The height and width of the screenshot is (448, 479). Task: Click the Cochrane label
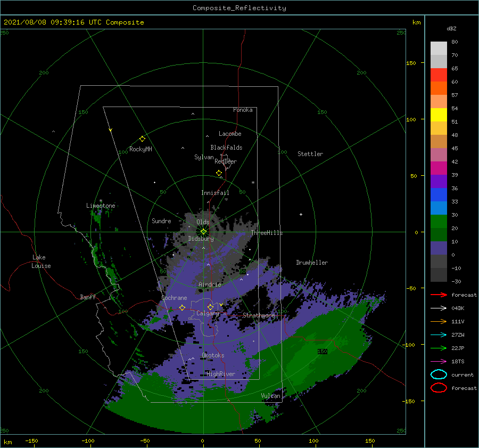[174, 298]
